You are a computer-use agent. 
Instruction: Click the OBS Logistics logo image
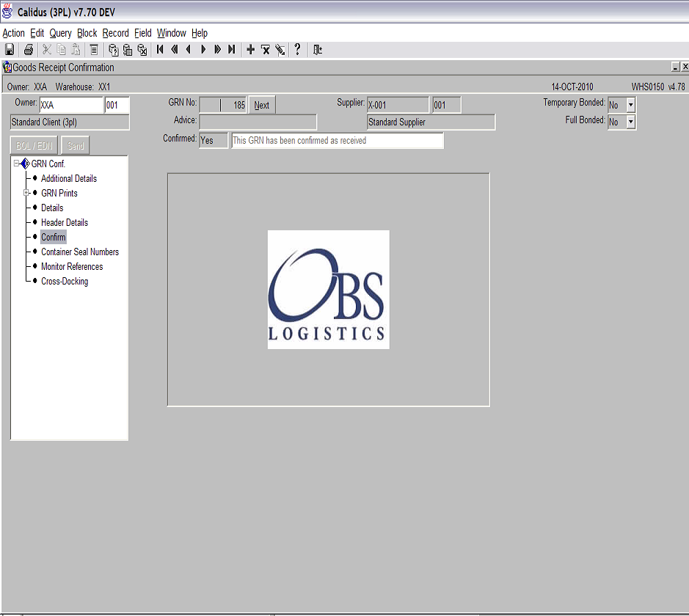coord(329,290)
